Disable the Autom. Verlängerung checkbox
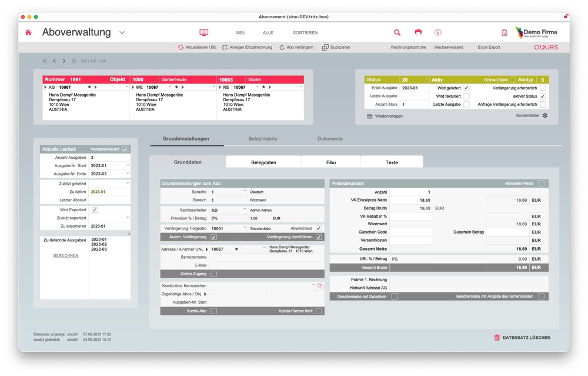Image resolution: width=588 pixels, height=376 pixels. [214, 237]
